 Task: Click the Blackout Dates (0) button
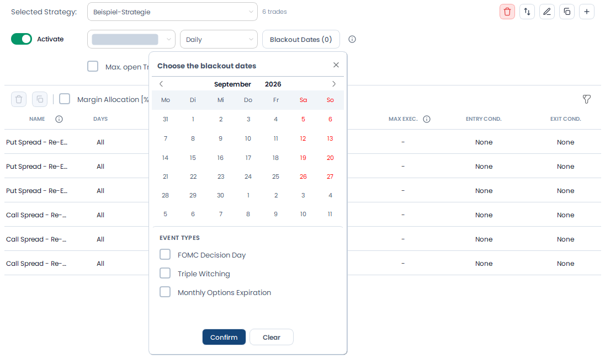tap(301, 39)
